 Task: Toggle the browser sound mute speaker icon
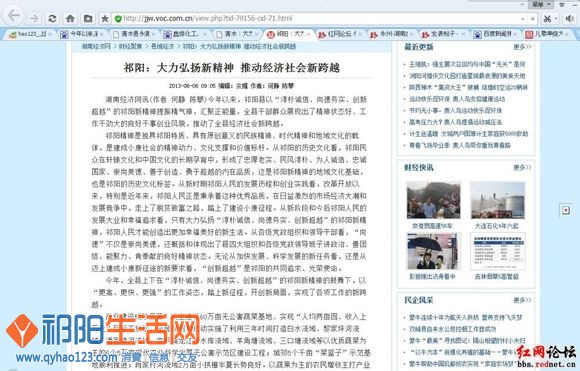click(x=569, y=18)
